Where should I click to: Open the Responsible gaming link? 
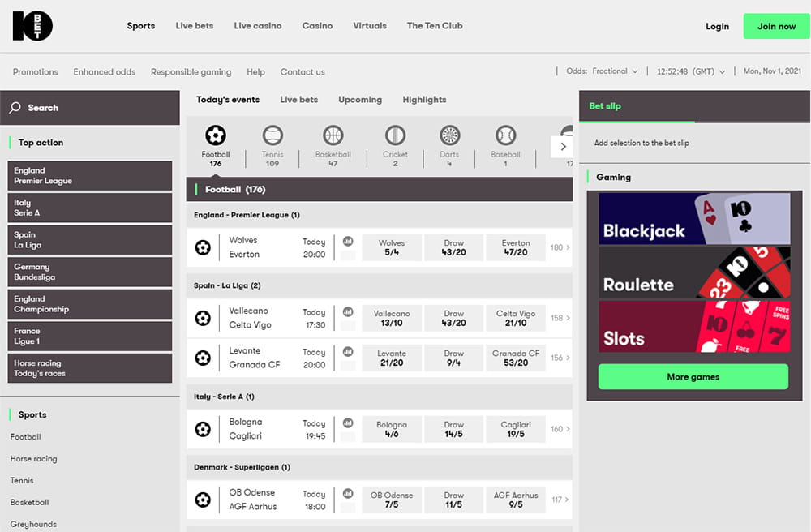pyautogui.click(x=191, y=72)
